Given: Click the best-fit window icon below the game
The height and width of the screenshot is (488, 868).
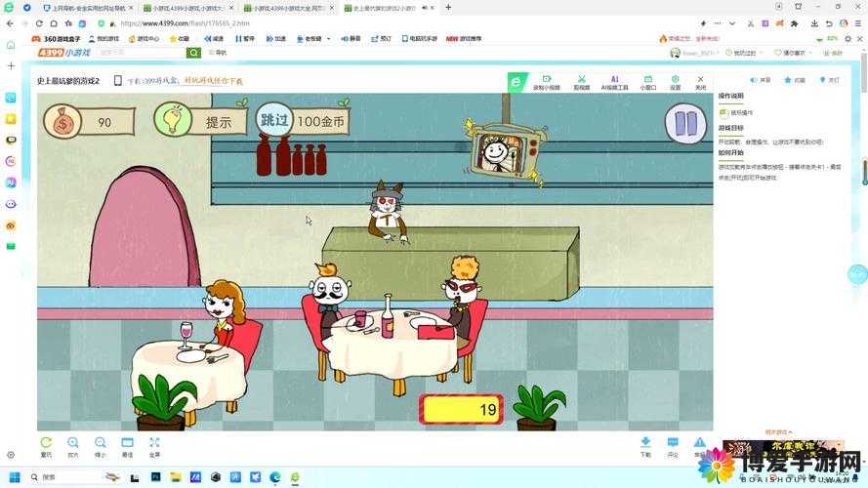Looking at the screenshot, I should (127, 446).
